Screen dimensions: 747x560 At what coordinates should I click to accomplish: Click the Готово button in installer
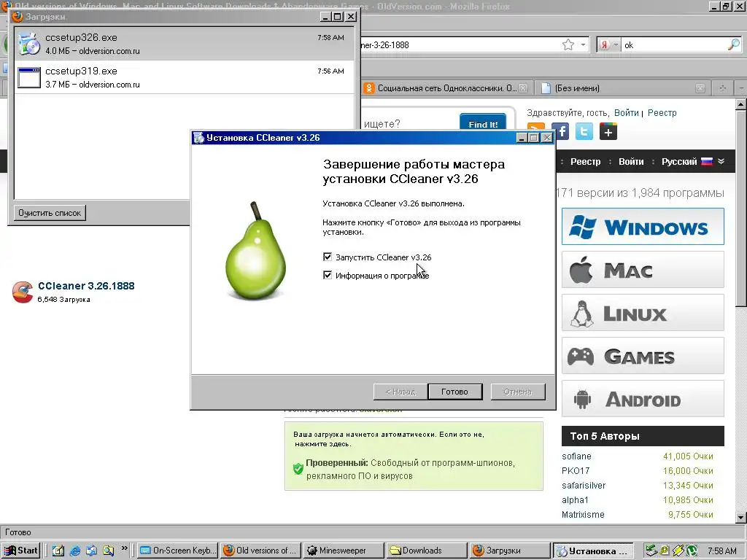(455, 392)
